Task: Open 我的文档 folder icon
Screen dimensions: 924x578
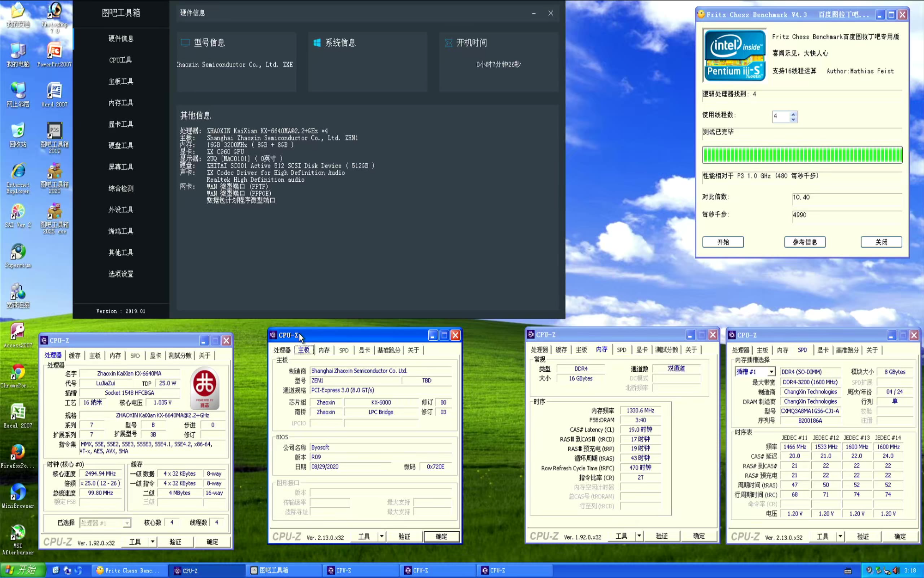Action: click(x=18, y=15)
